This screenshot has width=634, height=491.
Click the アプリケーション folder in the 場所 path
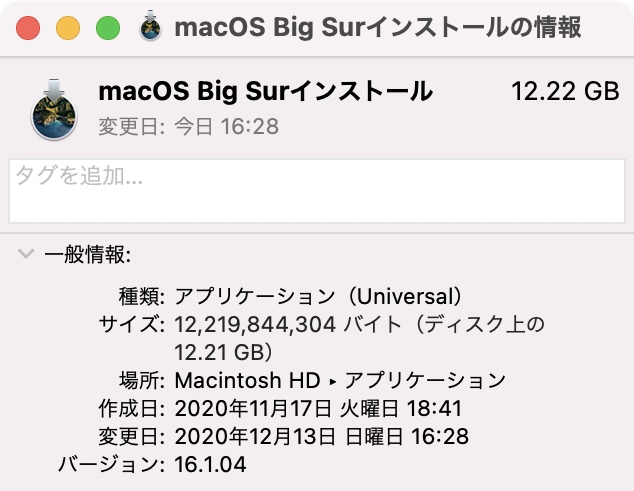pos(425,380)
